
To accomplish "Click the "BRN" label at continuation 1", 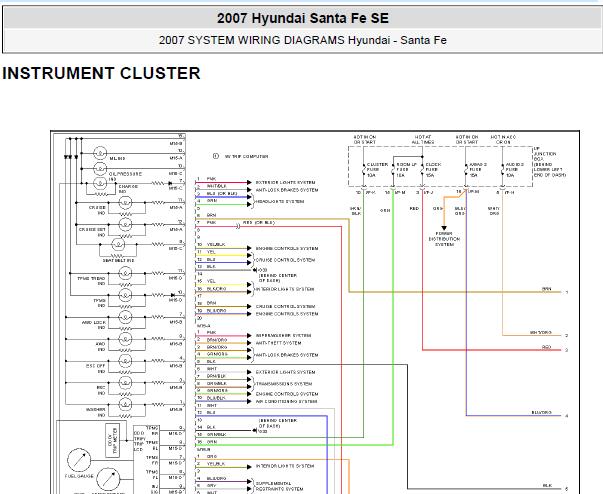I will pyautogui.click(x=546, y=289).
